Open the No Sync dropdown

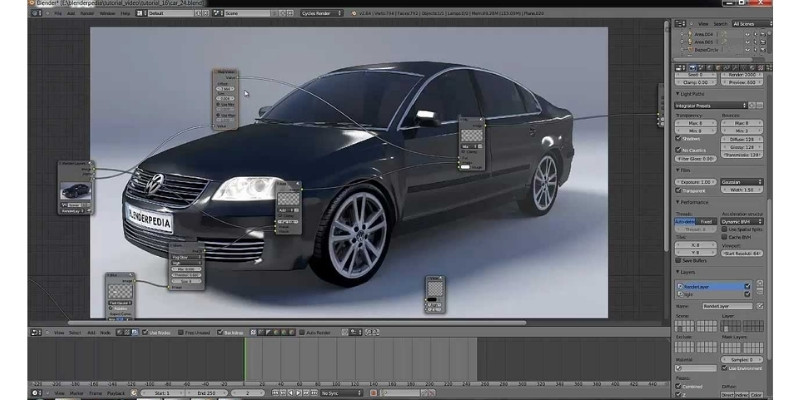pyautogui.click(x=342, y=393)
